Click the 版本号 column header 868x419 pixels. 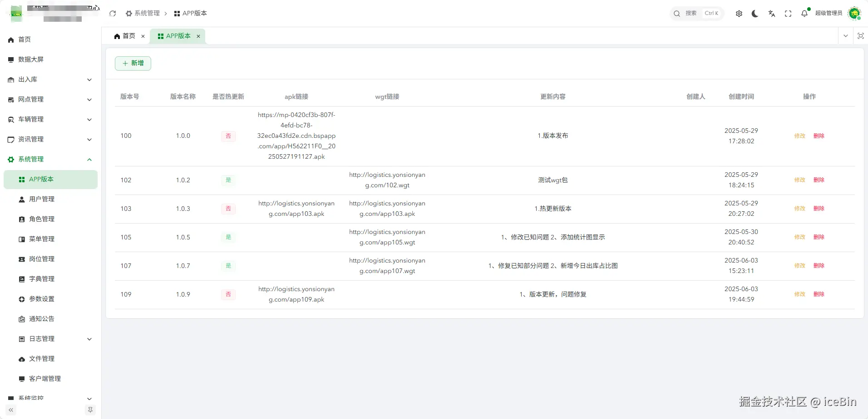(130, 97)
